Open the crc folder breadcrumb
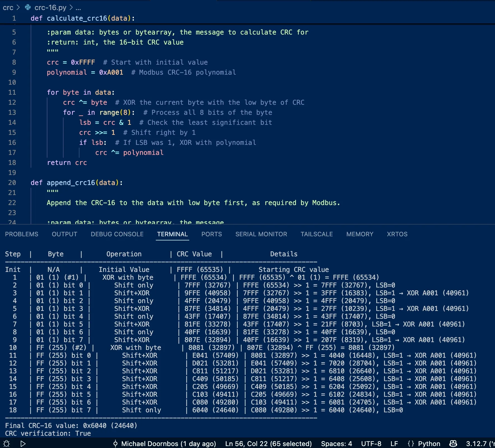The image size is (495, 448). 8,8
